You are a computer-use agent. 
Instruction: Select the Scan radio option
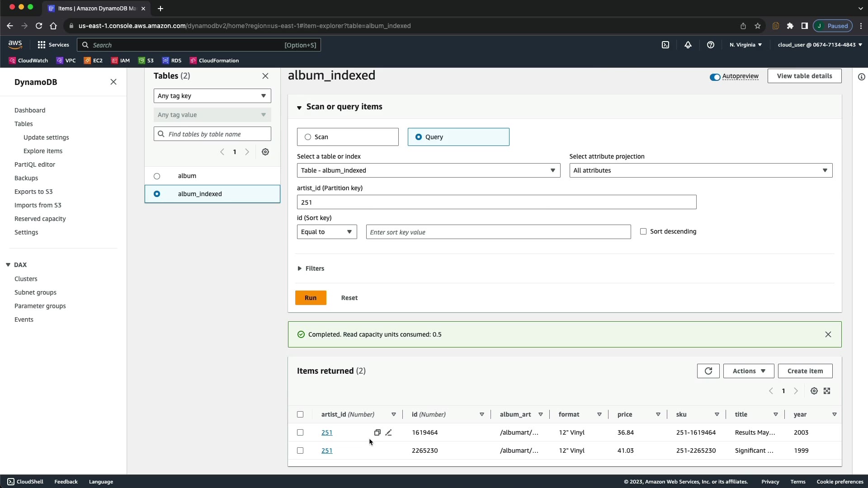coord(308,137)
